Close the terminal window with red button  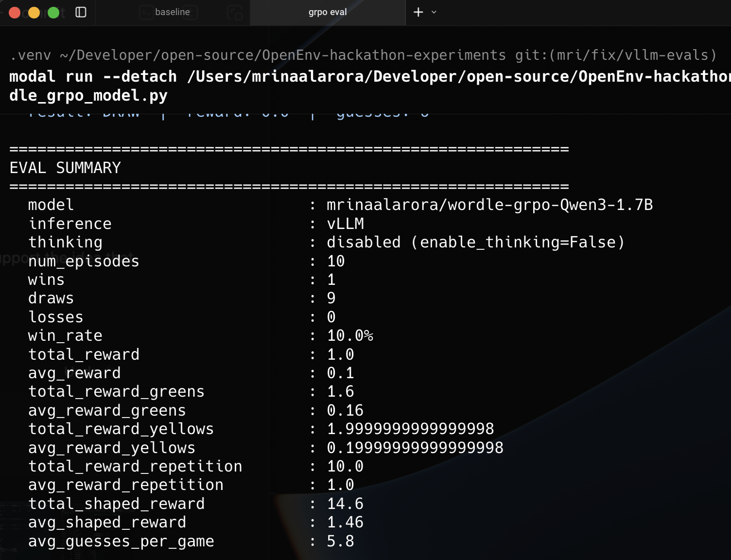pos(15,13)
